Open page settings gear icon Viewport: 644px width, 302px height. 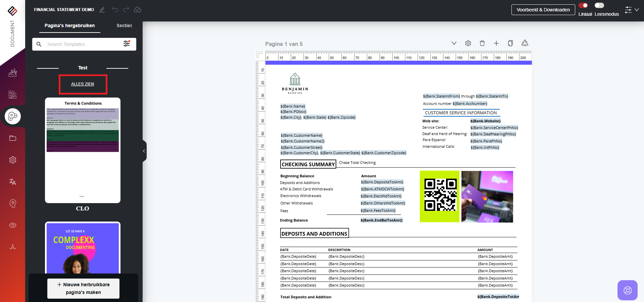[x=468, y=43]
